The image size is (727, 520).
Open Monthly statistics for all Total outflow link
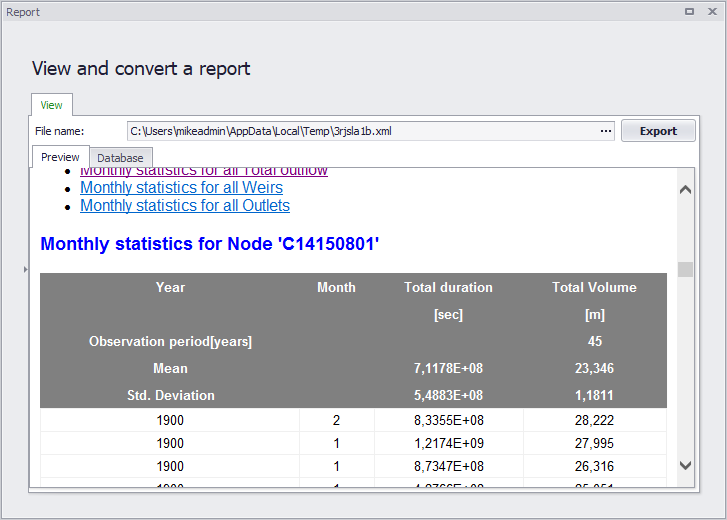204,172
